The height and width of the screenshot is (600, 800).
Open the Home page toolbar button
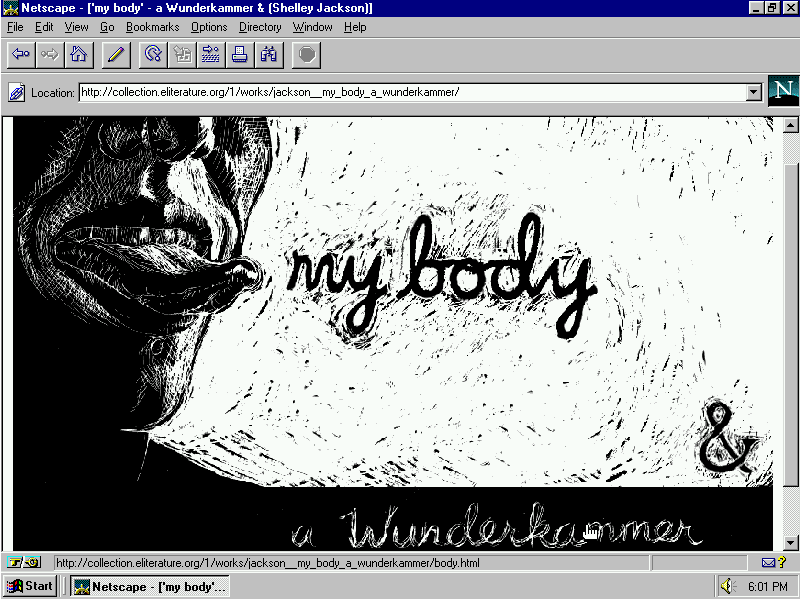pyautogui.click(x=79, y=54)
